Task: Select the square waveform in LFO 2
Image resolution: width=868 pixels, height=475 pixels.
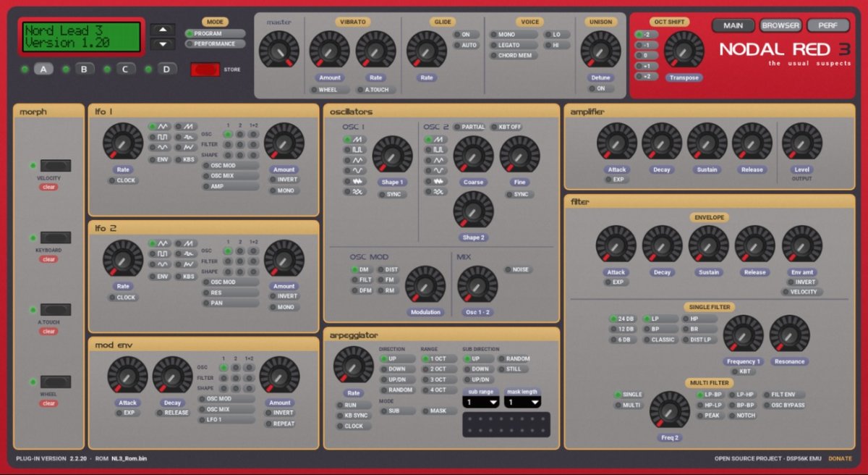Action: tap(159, 254)
